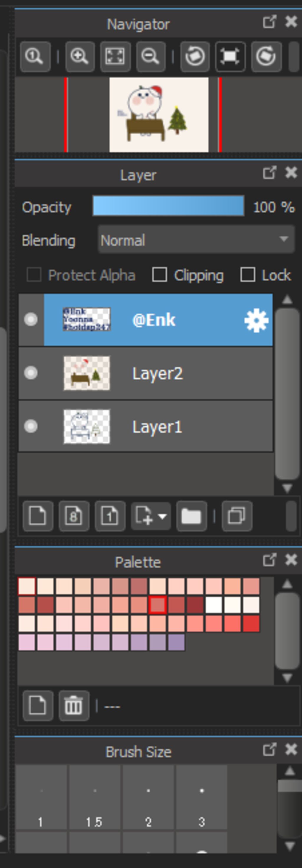The image size is (302, 868).
Task: Rotate canvas left in Navigator
Action: point(195,56)
